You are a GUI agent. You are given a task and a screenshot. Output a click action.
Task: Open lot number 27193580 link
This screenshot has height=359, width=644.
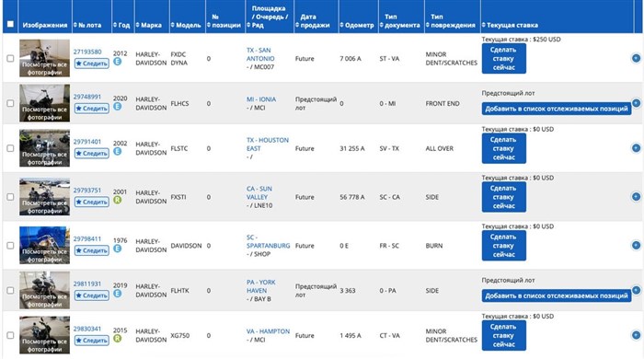[87, 52]
